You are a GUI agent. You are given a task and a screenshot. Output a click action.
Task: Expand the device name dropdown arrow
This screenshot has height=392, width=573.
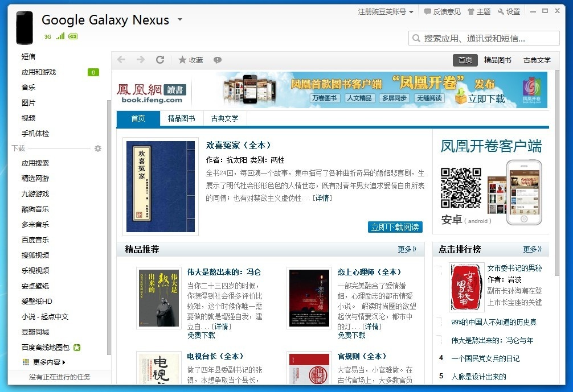tap(180, 19)
